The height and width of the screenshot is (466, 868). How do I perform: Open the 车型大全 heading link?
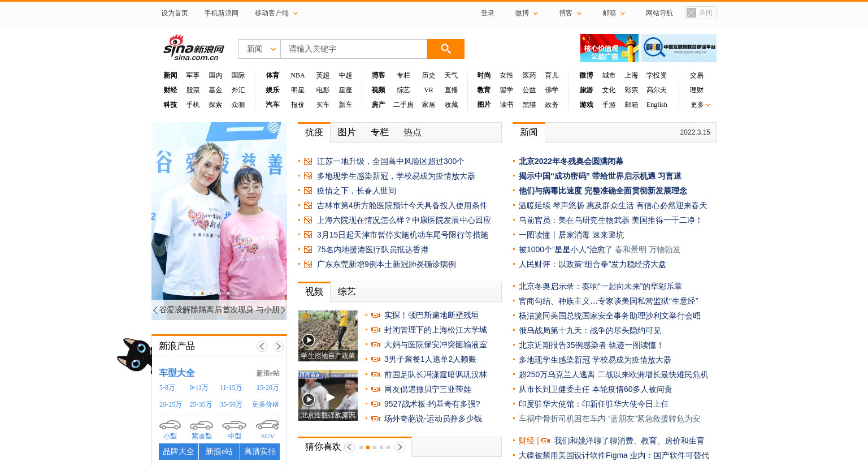point(177,373)
